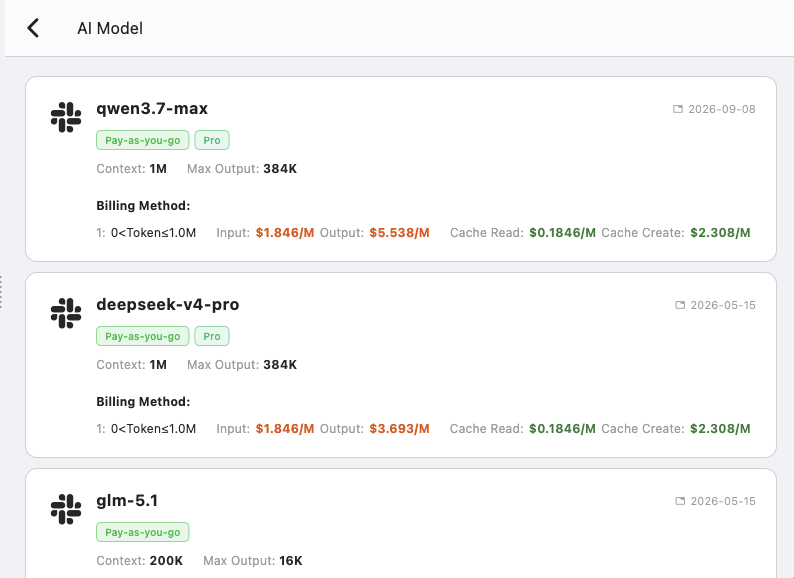Click the qwen3.7-max Cache Read $0.1846/M
The width and height of the screenshot is (794, 578).
point(563,233)
